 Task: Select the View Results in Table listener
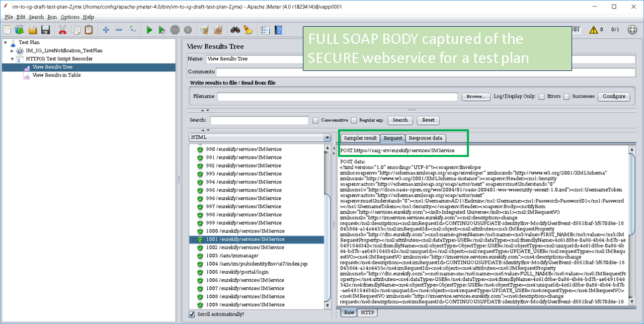pos(56,75)
